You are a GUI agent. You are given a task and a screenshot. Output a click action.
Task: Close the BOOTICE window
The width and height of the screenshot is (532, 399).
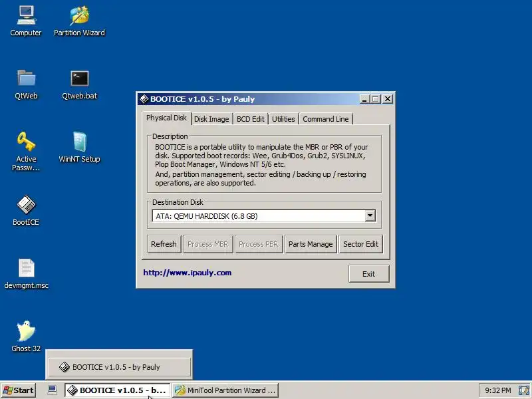point(388,99)
